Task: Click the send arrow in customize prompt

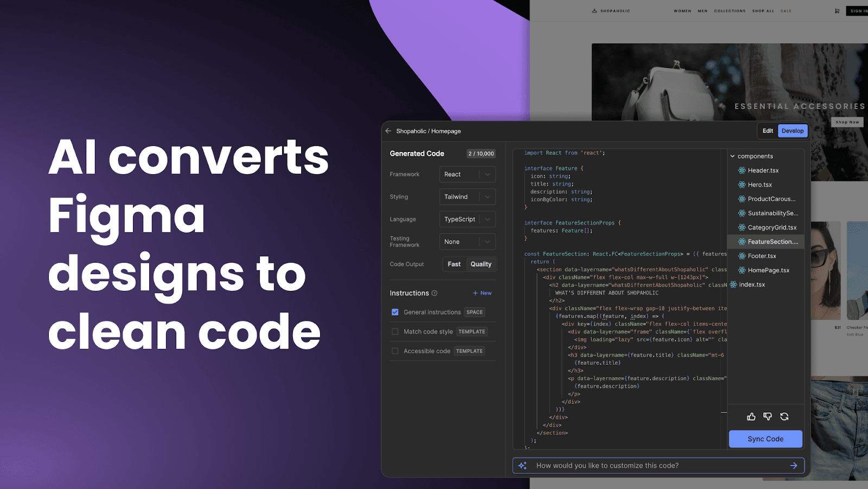Action: 794,466
